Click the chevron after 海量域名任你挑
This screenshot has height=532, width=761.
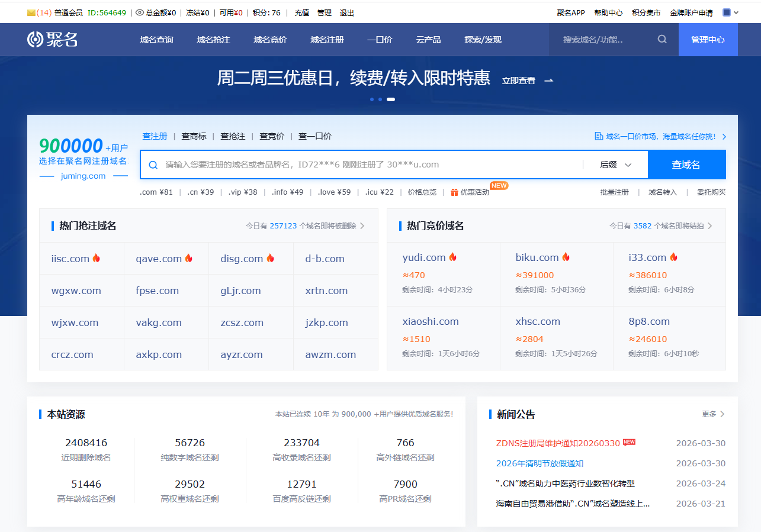click(724, 137)
